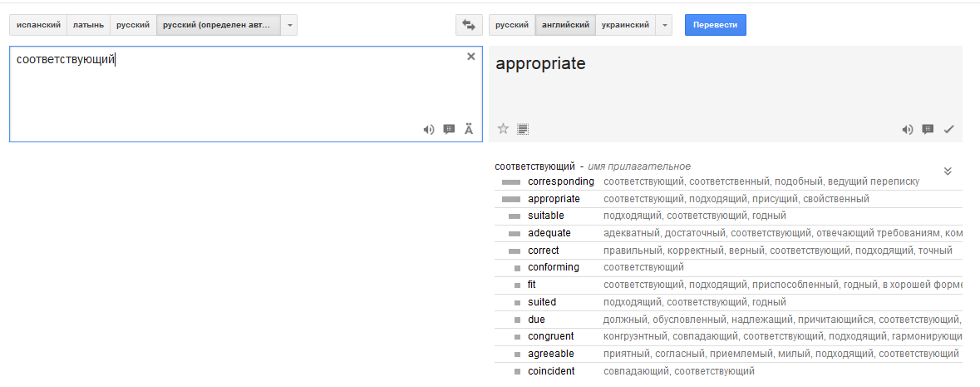This screenshot has height=387, width=980.
Task: Select украинский as target language
Action: [626, 25]
